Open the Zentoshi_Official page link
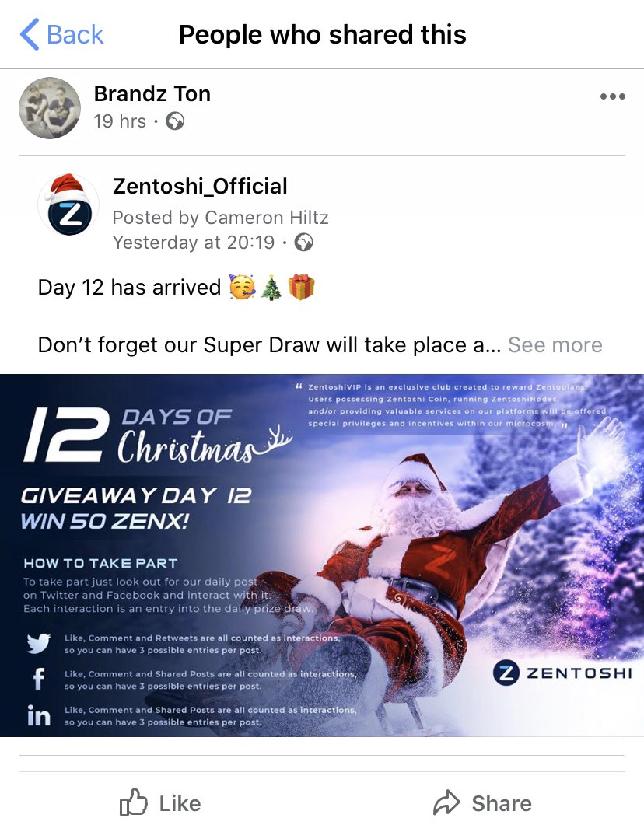Viewport: 644px width, 832px height. pos(200,187)
